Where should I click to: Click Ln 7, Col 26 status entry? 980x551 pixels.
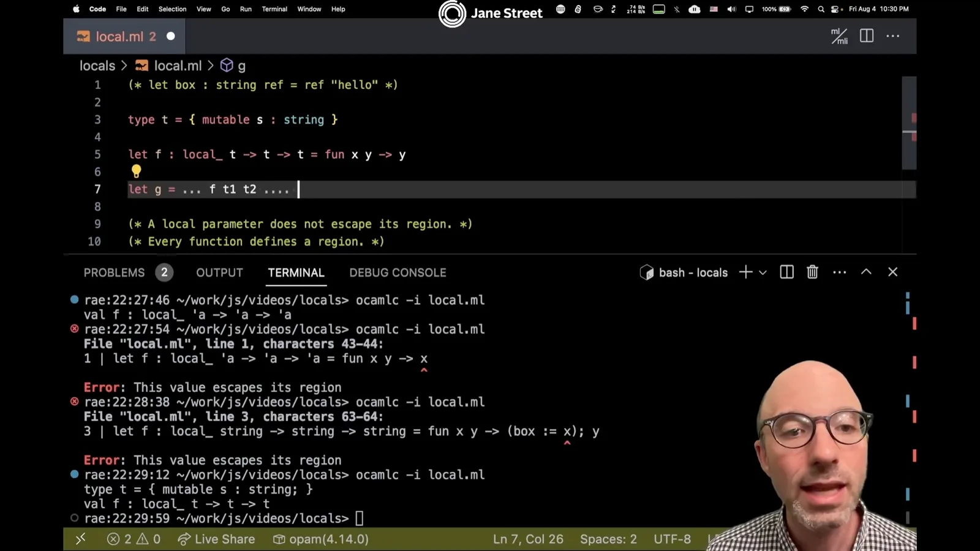click(x=528, y=539)
